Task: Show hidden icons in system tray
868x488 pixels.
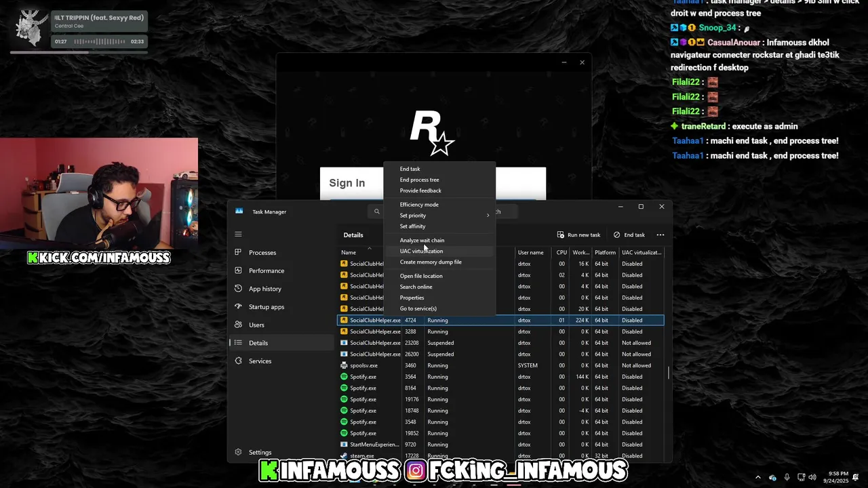Action: coord(758,477)
